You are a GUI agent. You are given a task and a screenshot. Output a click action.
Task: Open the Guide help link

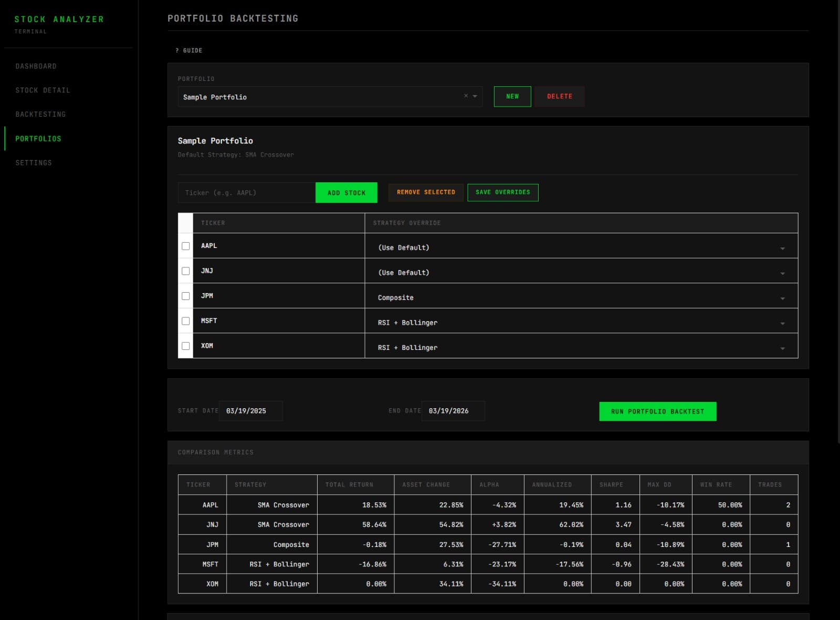[189, 50]
